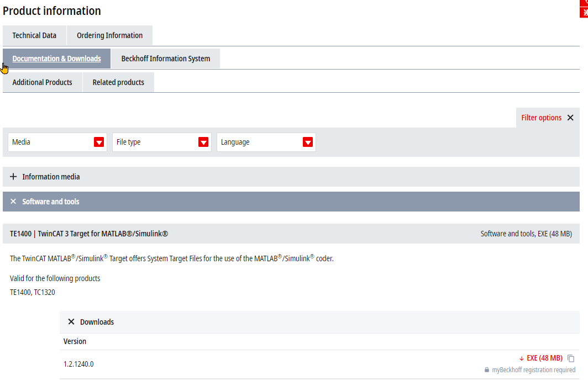Image resolution: width=588 pixels, height=391 pixels.
Task: Open the Language dropdown
Action: point(266,142)
